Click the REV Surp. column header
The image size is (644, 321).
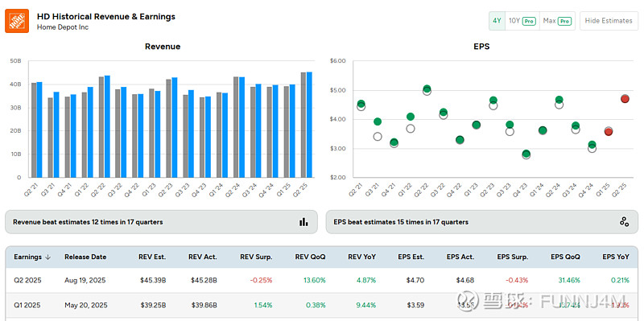coord(256,257)
